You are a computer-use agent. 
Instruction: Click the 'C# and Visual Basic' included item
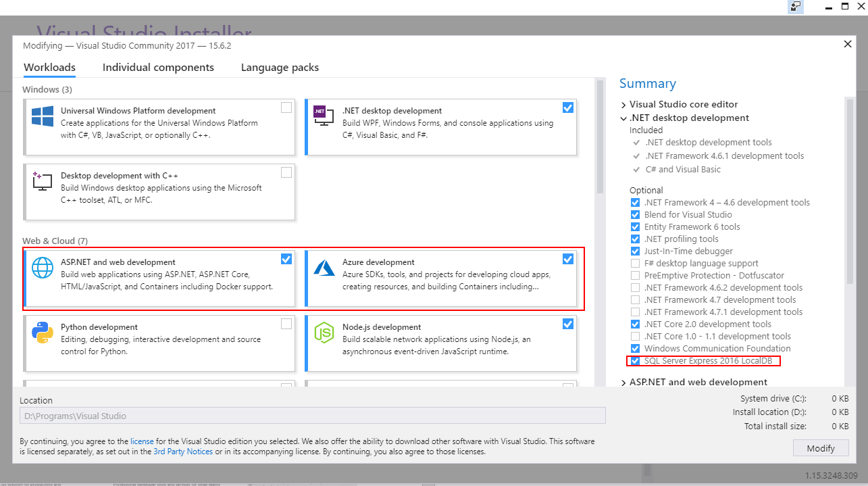pos(683,170)
